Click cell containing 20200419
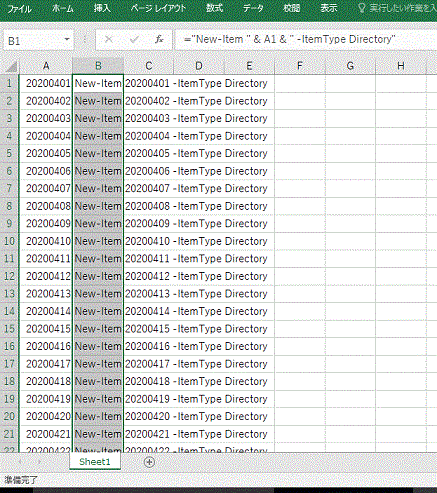 click(46, 399)
